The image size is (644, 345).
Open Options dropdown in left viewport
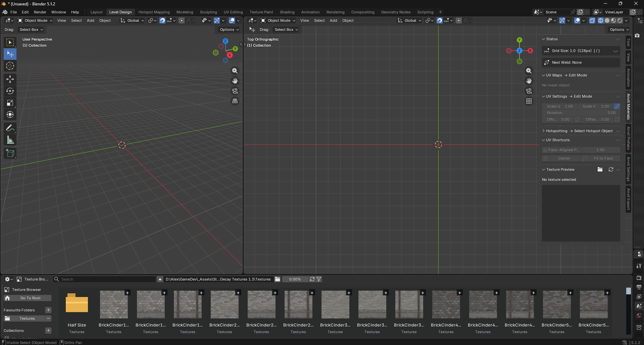pyautogui.click(x=229, y=30)
